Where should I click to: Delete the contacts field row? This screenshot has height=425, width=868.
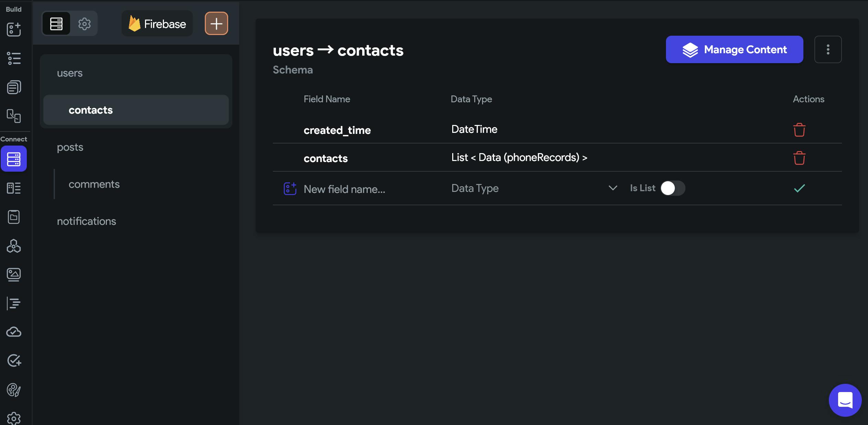click(x=799, y=158)
